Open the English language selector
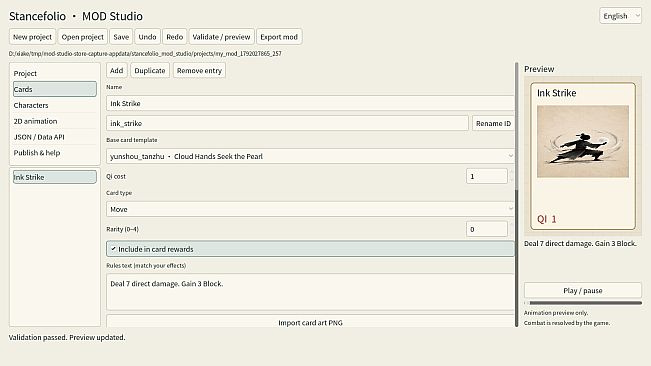651x366 pixels. (x=620, y=16)
